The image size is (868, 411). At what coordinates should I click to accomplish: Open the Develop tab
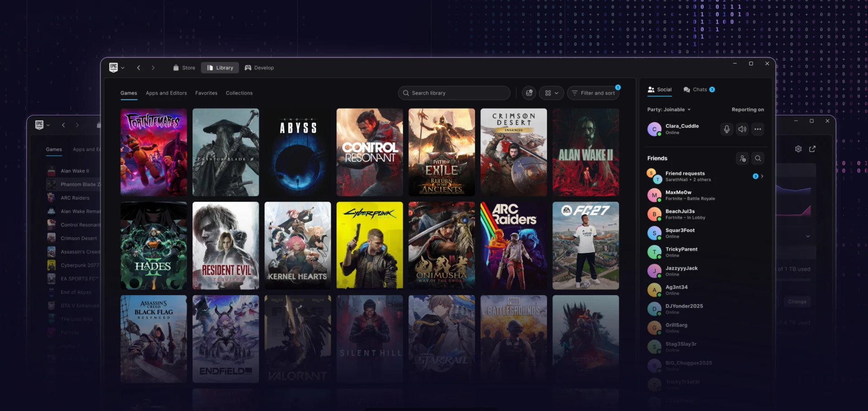tap(259, 68)
